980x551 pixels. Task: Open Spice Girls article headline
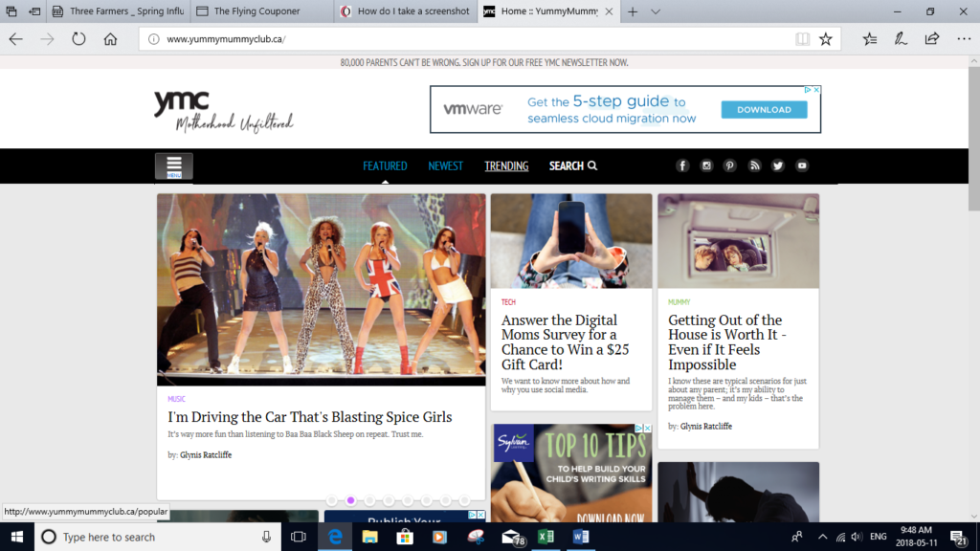click(x=309, y=417)
